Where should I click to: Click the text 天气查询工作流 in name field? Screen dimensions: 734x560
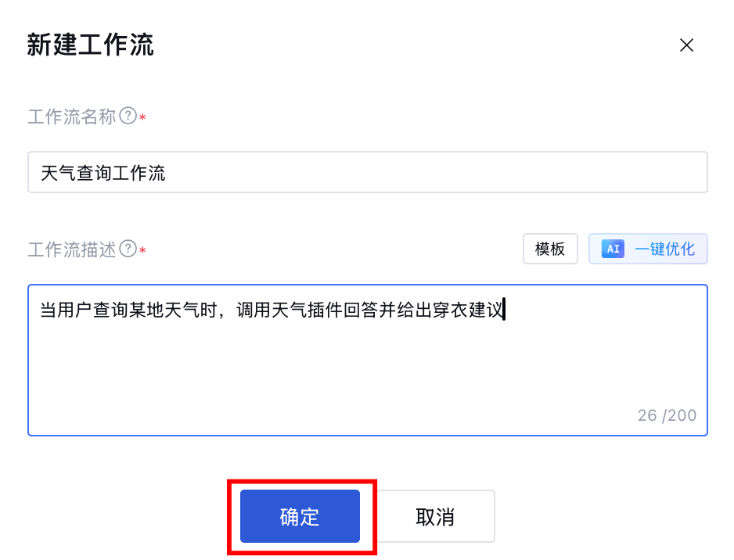point(103,172)
